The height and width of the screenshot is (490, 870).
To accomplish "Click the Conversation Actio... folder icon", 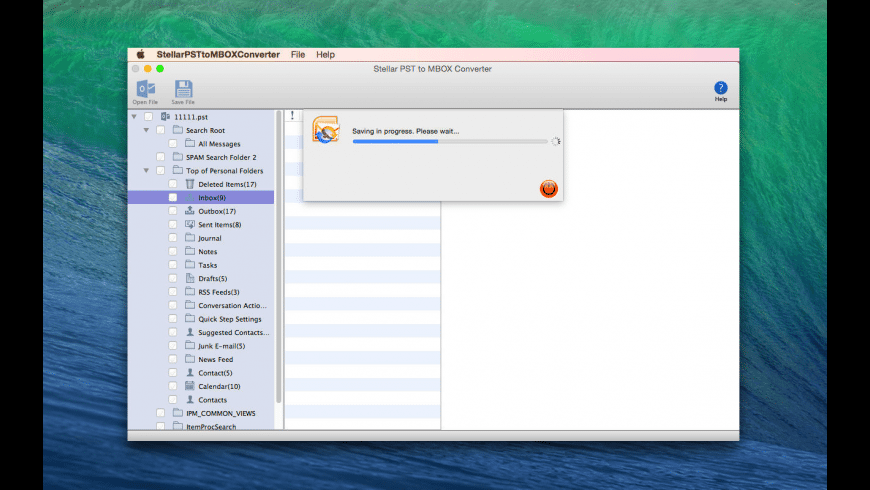I will (190, 305).
